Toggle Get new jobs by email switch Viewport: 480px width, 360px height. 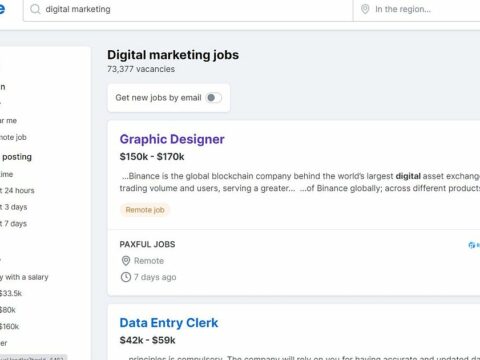[x=213, y=98]
